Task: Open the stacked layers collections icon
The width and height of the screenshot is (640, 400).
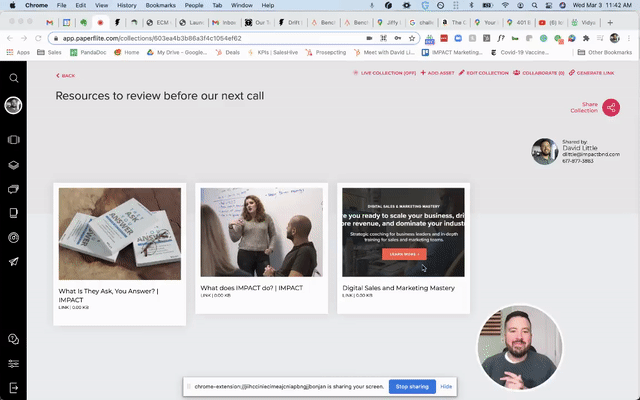Action: point(13,165)
